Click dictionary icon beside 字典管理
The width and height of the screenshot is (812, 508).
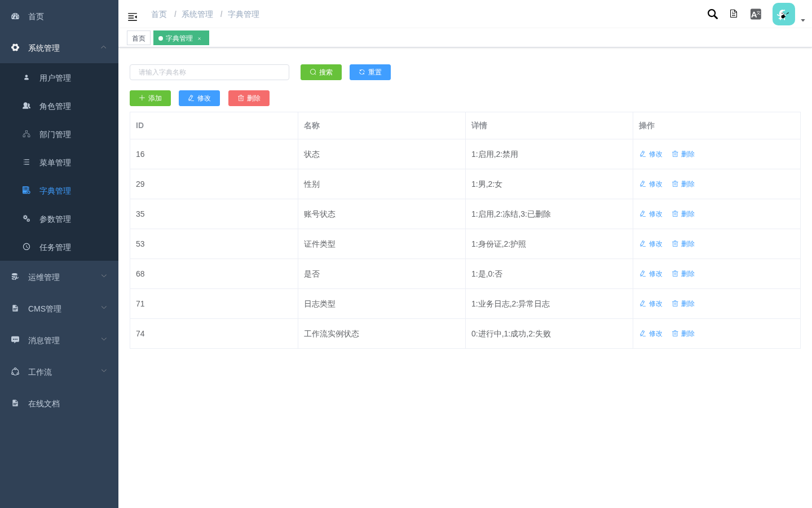[x=27, y=190]
